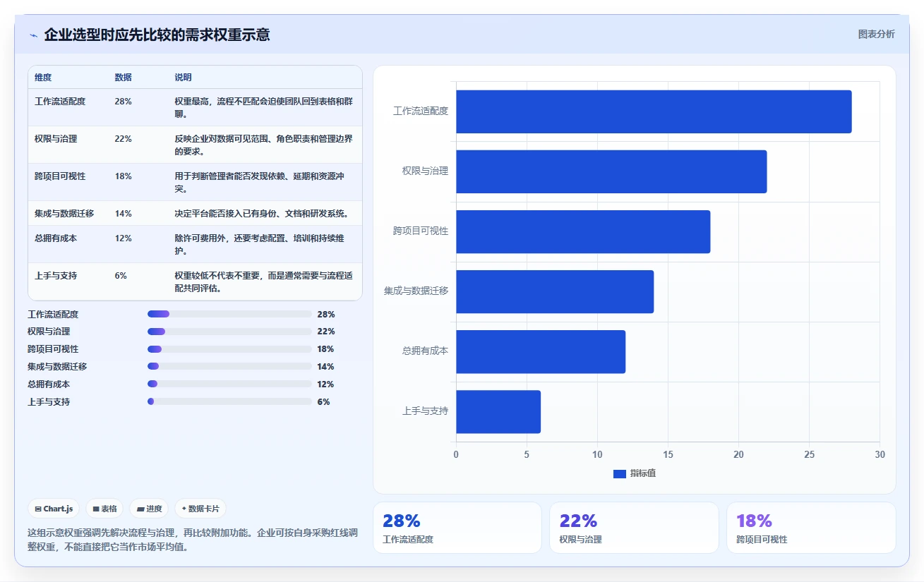Click the 上手与支持 bar in the chart

point(498,411)
